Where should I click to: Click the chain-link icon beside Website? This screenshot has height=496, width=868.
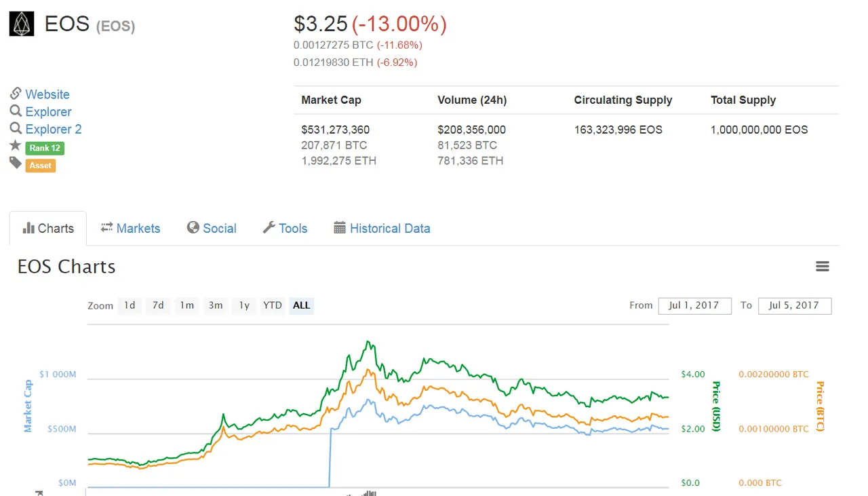[x=16, y=94]
